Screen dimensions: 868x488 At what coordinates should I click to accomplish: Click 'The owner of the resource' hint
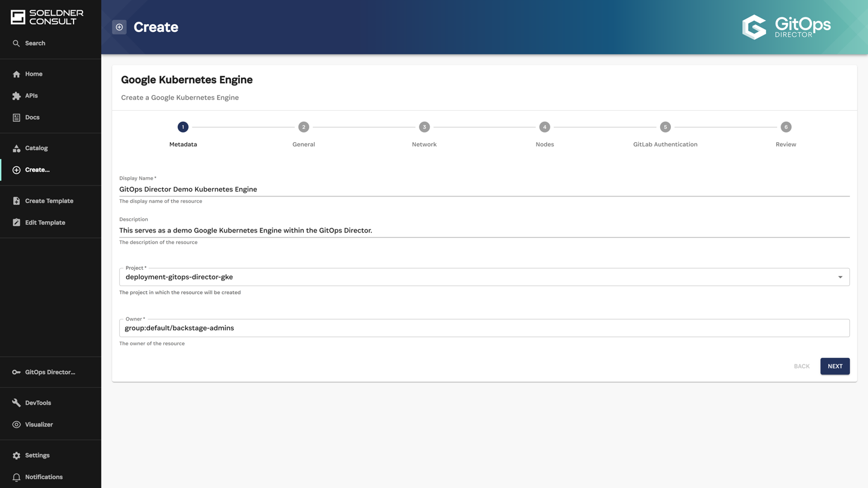point(152,343)
